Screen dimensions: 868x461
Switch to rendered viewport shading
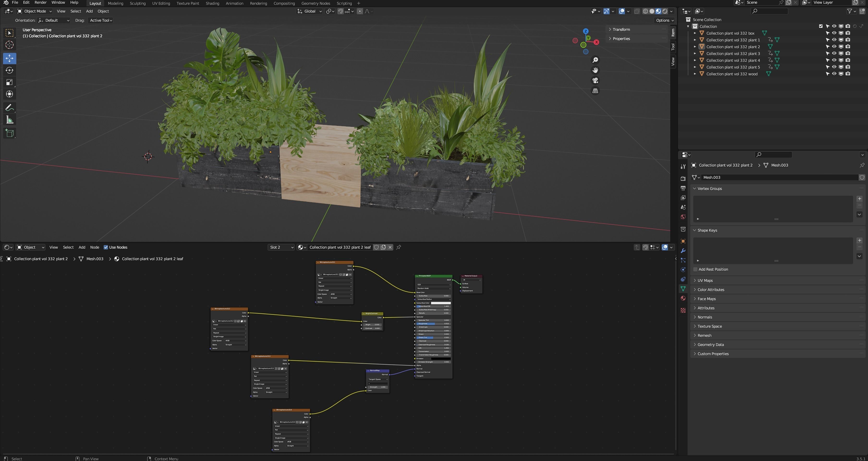(665, 11)
